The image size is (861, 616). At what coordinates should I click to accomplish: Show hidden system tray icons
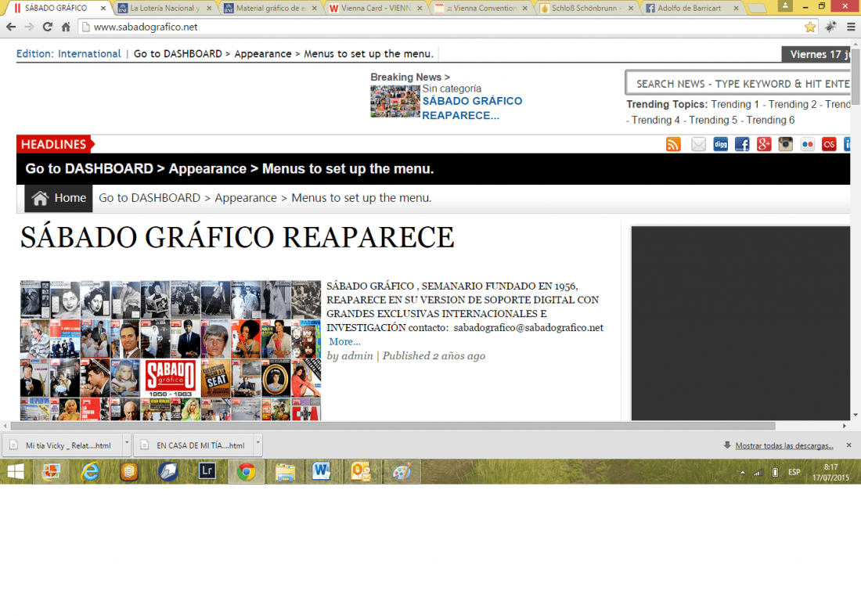tap(742, 472)
